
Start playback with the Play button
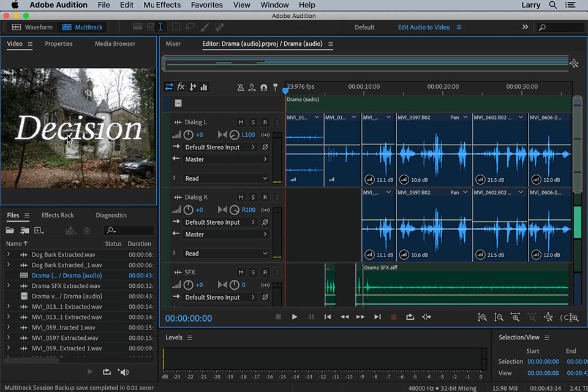click(x=295, y=317)
